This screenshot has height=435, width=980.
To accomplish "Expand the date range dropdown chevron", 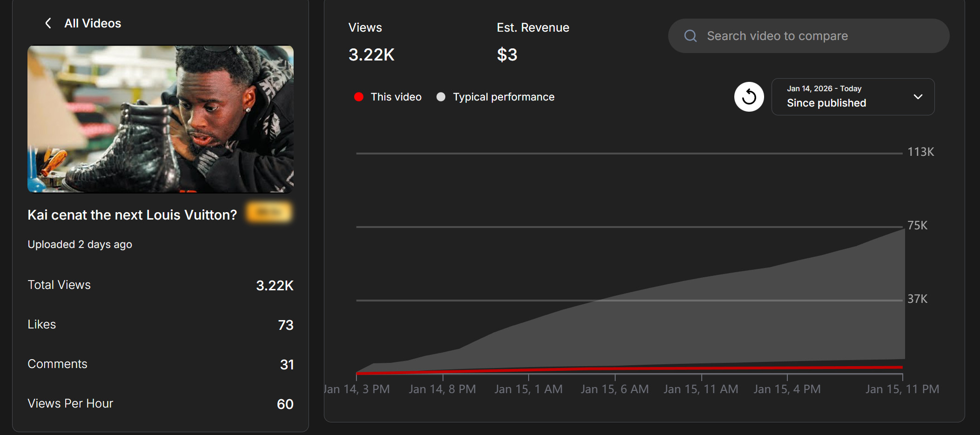I will (918, 97).
